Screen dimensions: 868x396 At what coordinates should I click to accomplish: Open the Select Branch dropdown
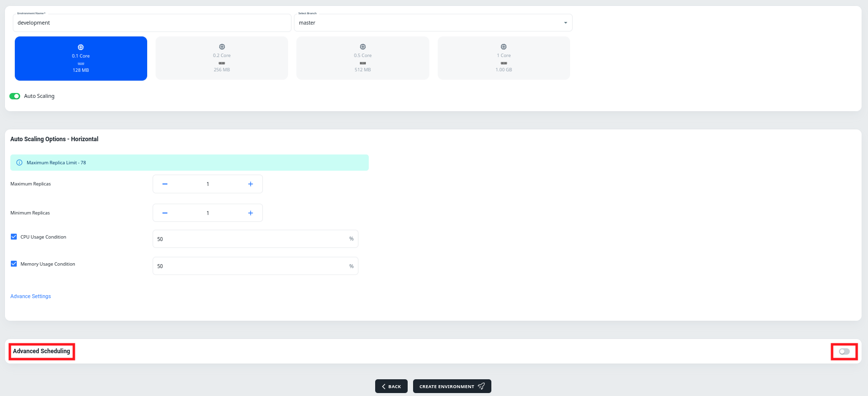(433, 23)
